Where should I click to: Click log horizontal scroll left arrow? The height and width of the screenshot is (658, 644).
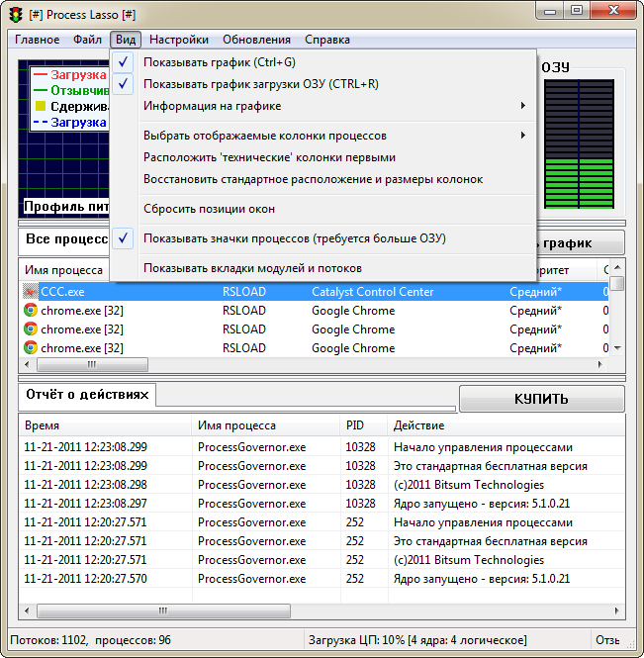[27, 611]
